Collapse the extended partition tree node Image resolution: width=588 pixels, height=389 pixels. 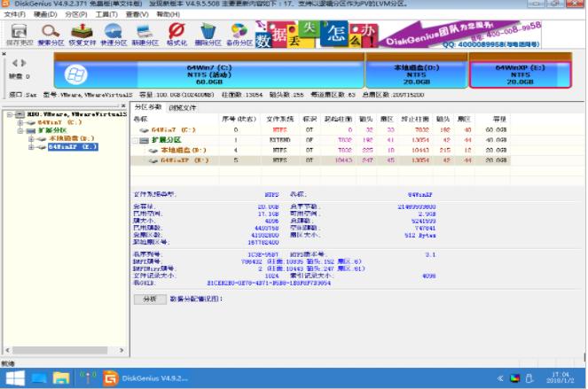click(20, 131)
